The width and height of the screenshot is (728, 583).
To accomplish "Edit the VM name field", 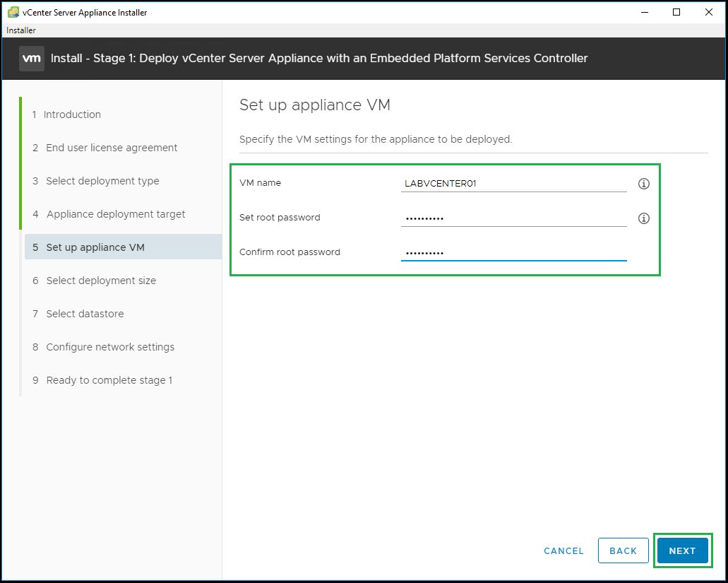I will click(x=513, y=184).
